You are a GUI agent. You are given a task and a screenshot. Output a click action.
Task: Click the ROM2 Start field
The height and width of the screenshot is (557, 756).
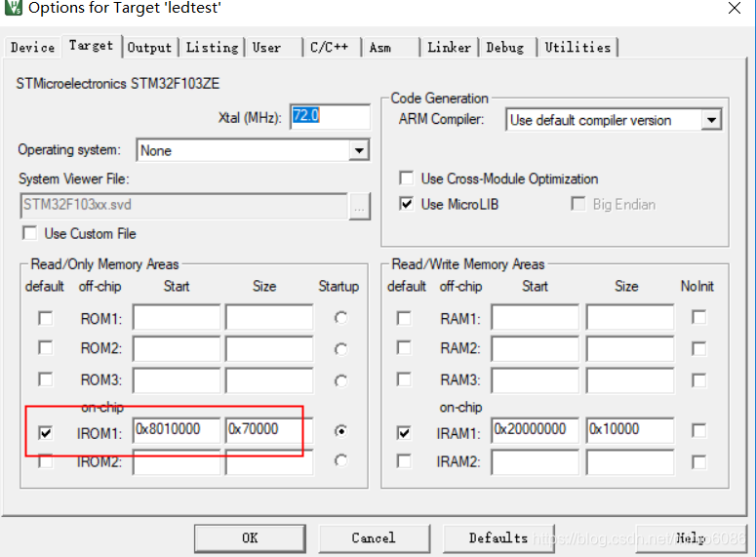177,348
